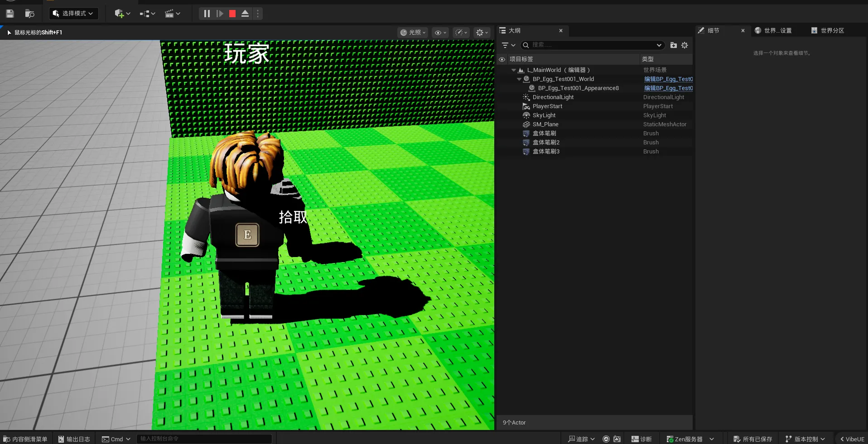Open the selection mode dropdown
This screenshot has height=444, width=868.
pyautogui.click(x=73, y=14)
